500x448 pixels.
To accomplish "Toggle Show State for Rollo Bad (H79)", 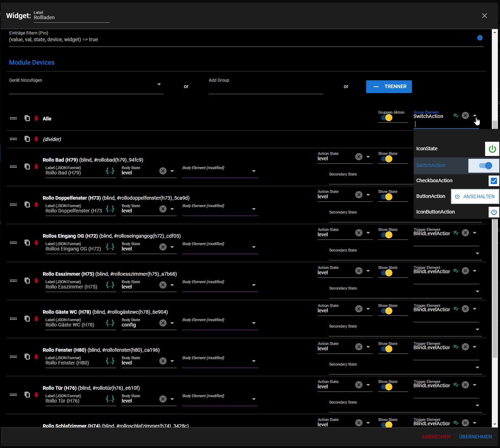I will pos(387,159).
